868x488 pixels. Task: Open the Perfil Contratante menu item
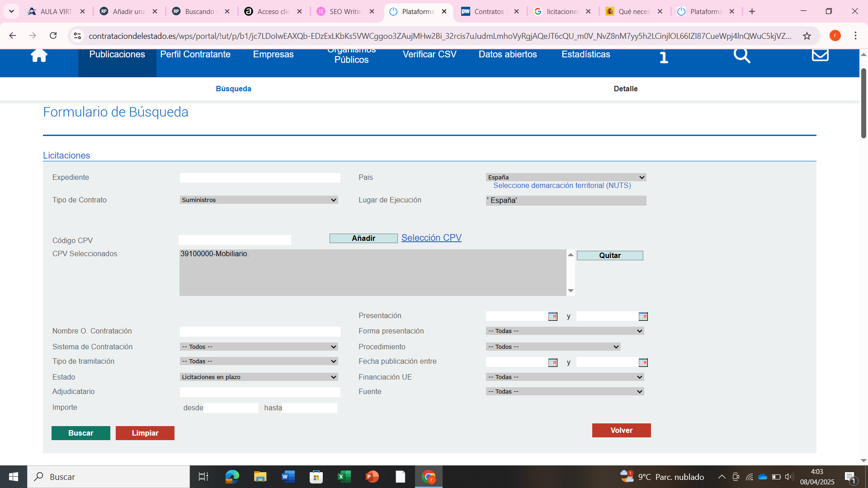(195, 54)
